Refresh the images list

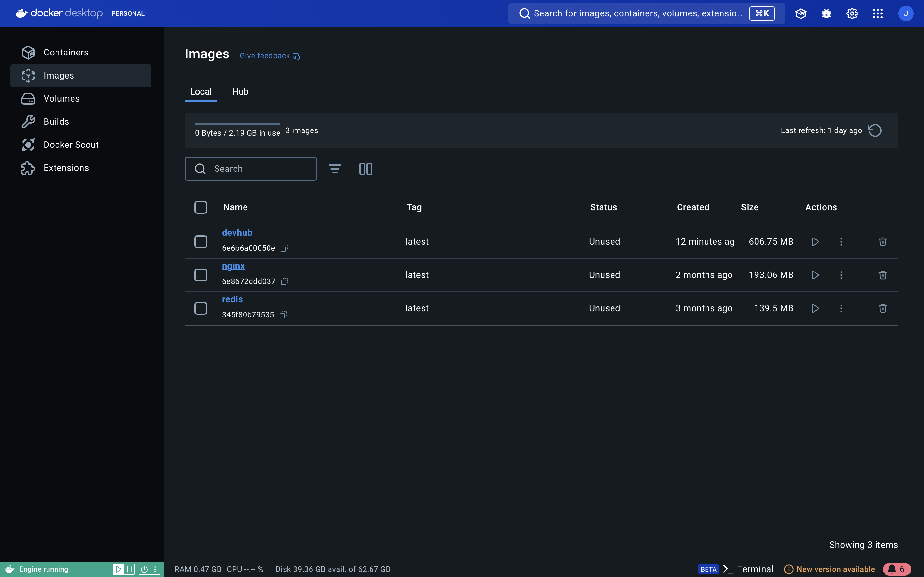(875, 130)
